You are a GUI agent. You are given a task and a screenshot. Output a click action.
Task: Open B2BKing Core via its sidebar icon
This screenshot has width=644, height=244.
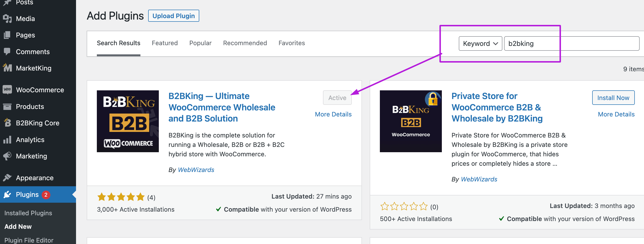pyautogui.click(x=7, y=123)
